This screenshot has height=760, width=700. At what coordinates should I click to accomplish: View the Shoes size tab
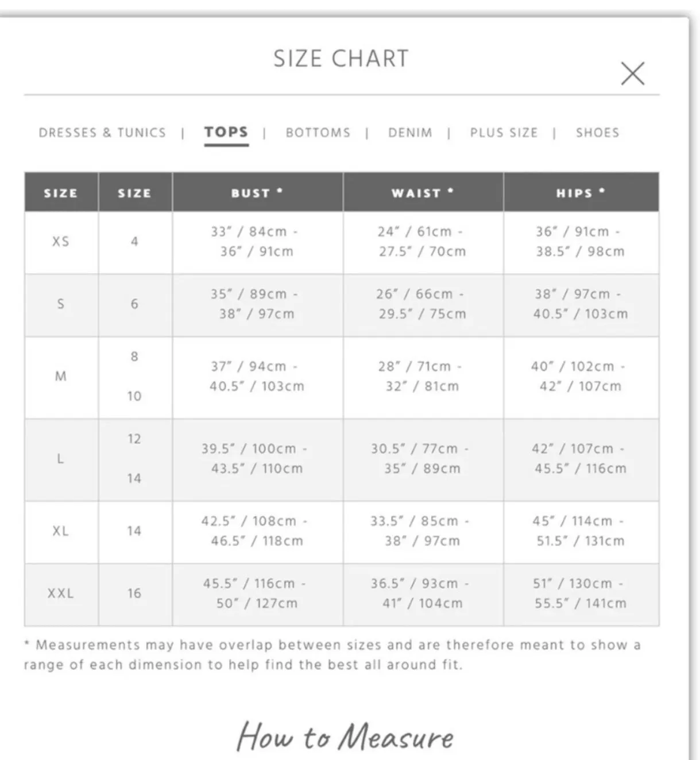coord(597,133)
